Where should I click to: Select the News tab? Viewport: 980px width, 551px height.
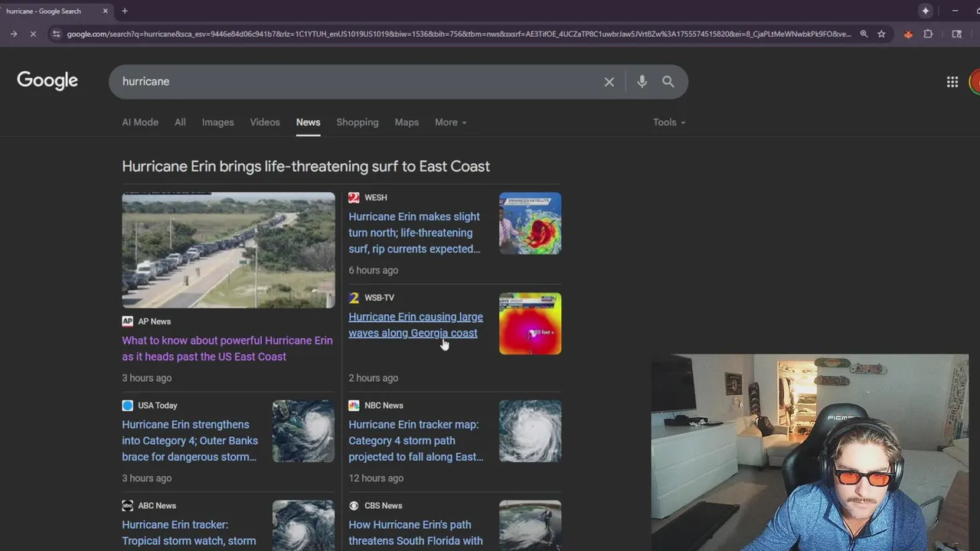[308, 122]
